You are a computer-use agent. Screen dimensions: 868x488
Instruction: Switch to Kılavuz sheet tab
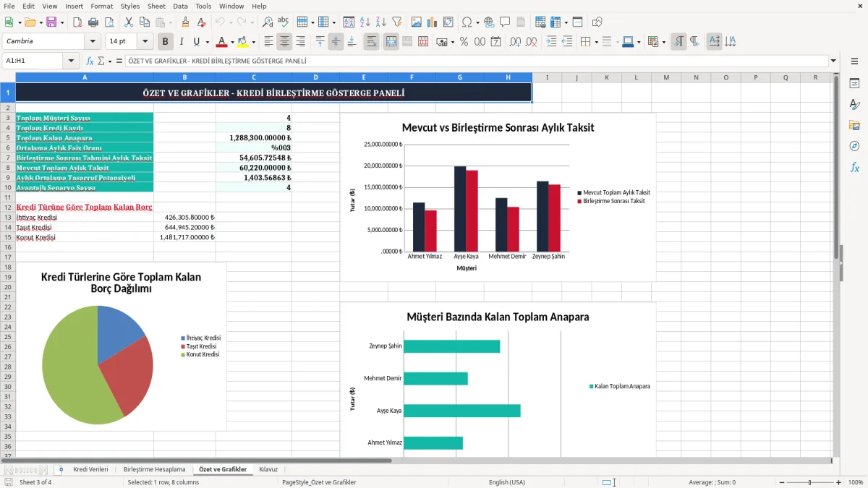(x=268, y=469)
